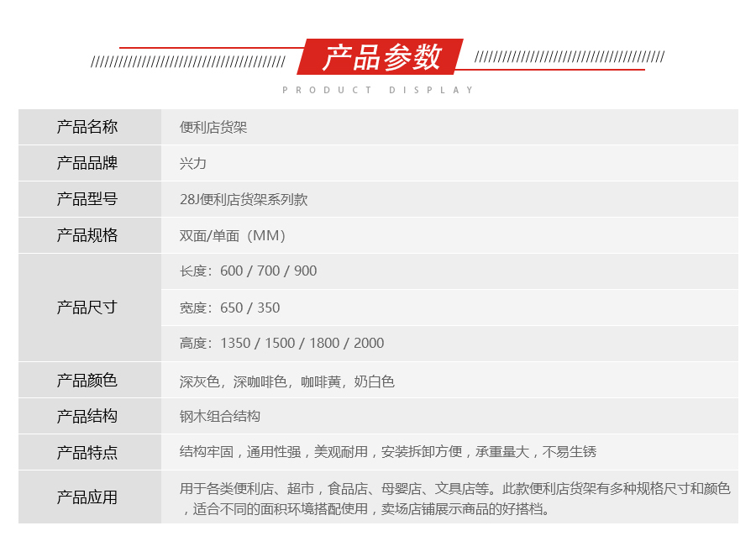Select the brand name 兴力
Viewport: 756px width, 552px height.
193,164
